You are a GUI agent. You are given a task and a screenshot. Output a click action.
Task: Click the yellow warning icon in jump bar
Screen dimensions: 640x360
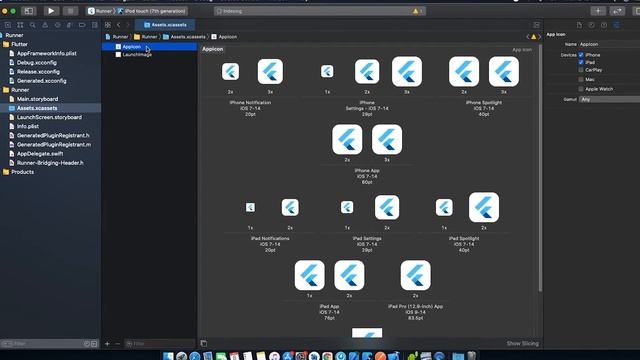(533, 37)
